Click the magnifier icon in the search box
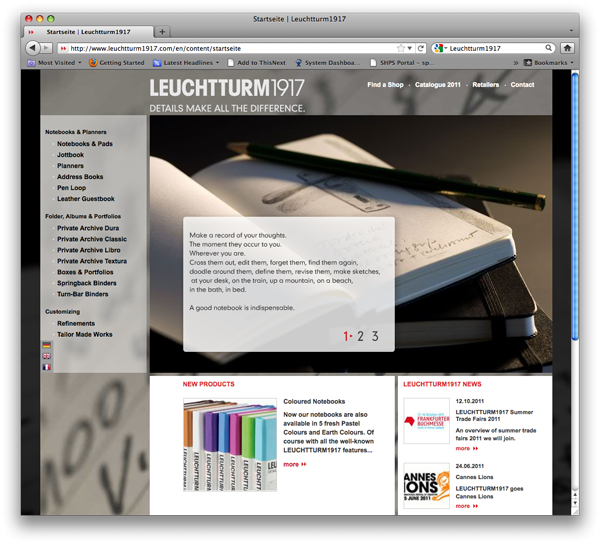600x544 pixels. click(x=548, y=48)
